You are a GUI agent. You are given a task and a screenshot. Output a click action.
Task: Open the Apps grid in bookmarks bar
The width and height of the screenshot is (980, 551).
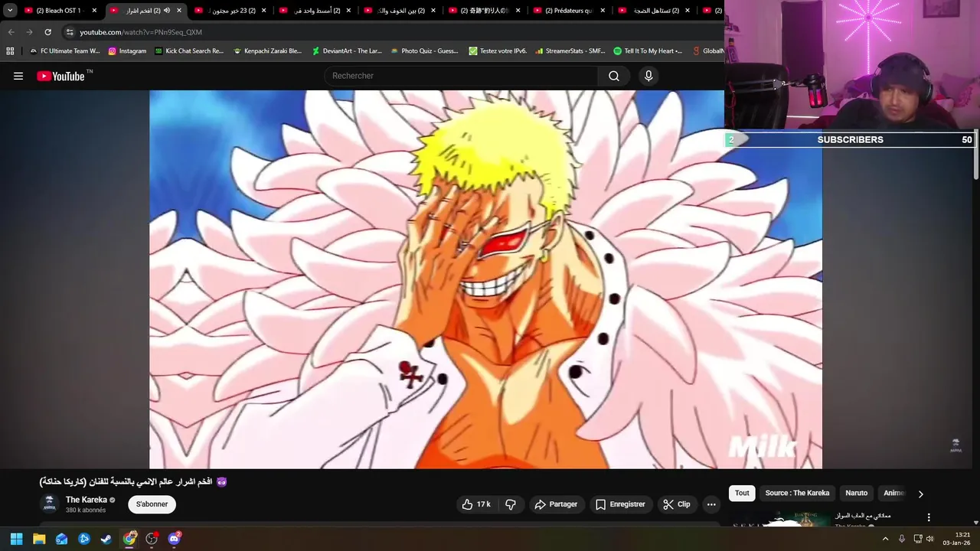tap(10, 51)
